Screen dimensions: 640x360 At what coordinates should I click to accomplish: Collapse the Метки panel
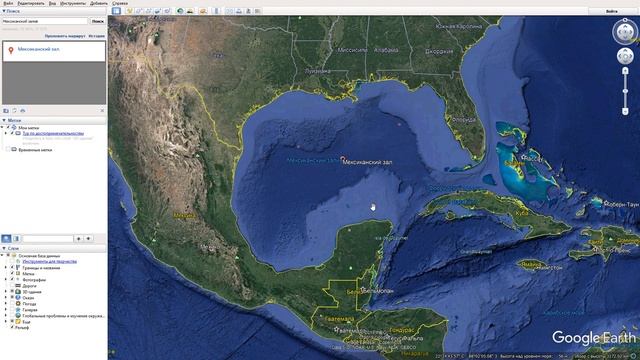tap(4, 120)
